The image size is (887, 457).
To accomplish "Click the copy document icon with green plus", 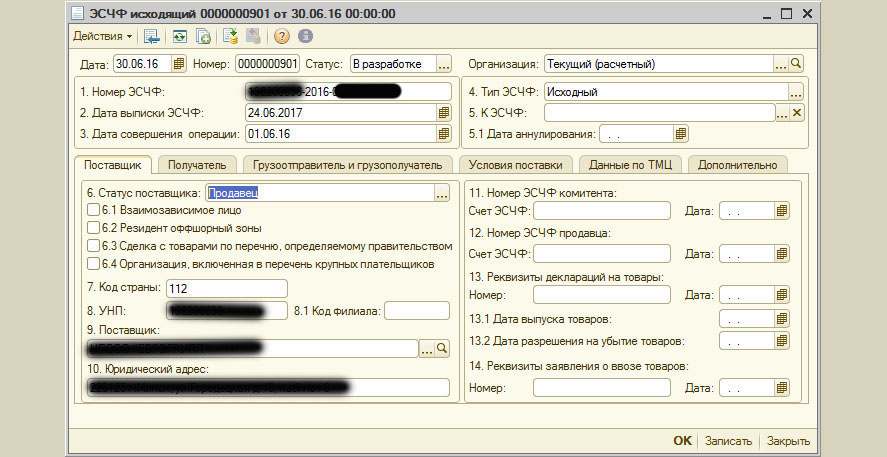I will (x=203, y=36).
